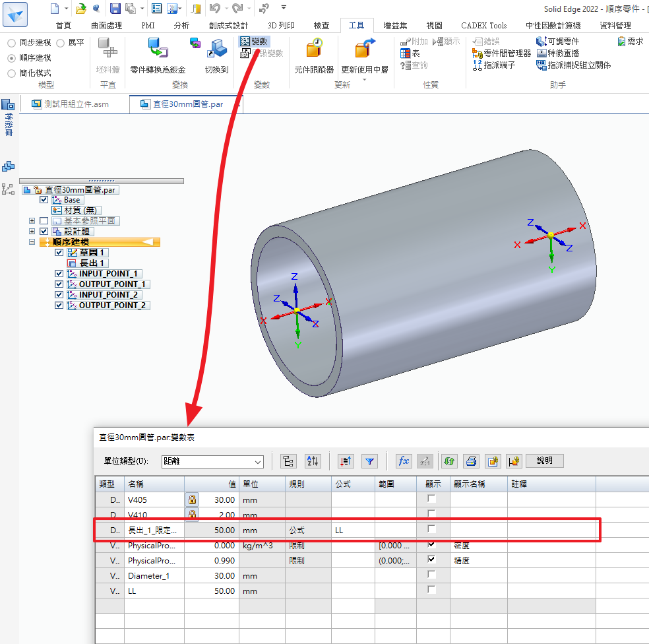
Task: Open the 變數 variables table command
Action: coord(255,42)
